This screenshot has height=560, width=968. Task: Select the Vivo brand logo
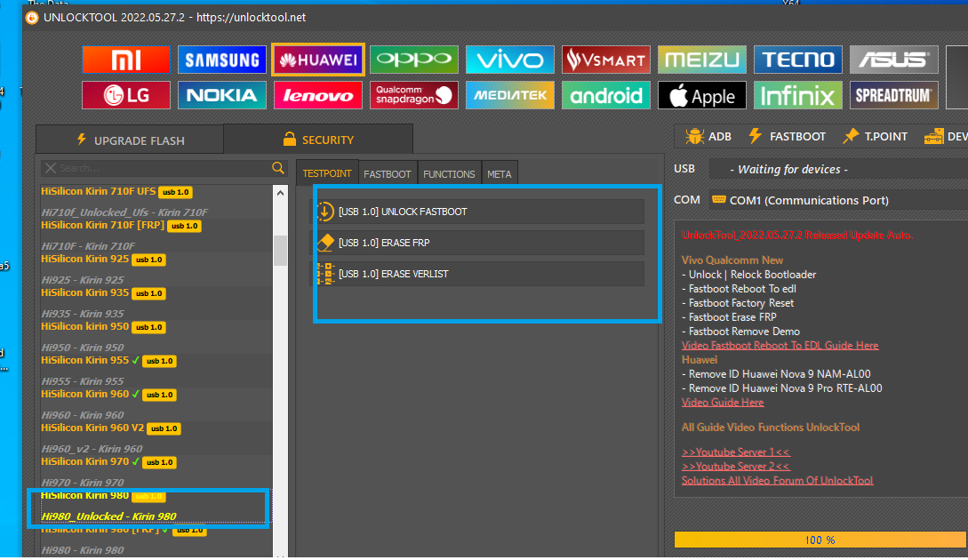510,60
